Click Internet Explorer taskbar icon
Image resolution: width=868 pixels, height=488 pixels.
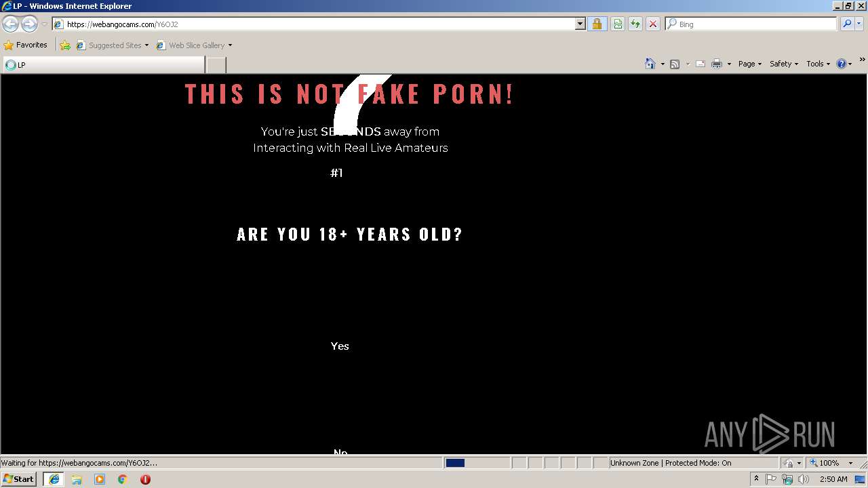pos(54,479)
